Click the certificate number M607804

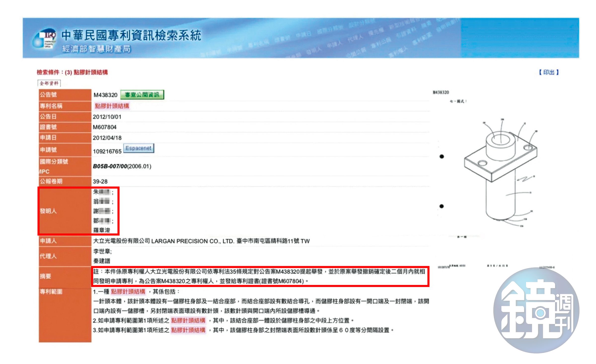[x=105, y=127]
